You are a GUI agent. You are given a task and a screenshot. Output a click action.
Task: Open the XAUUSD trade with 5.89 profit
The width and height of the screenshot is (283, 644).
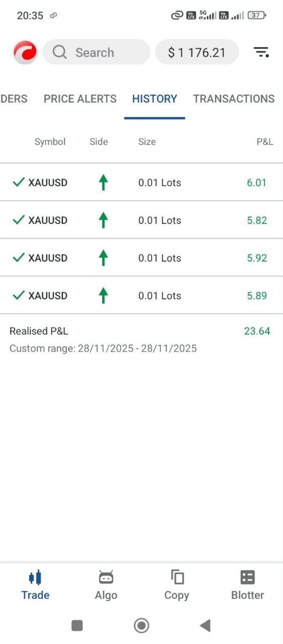coord(141,295)
